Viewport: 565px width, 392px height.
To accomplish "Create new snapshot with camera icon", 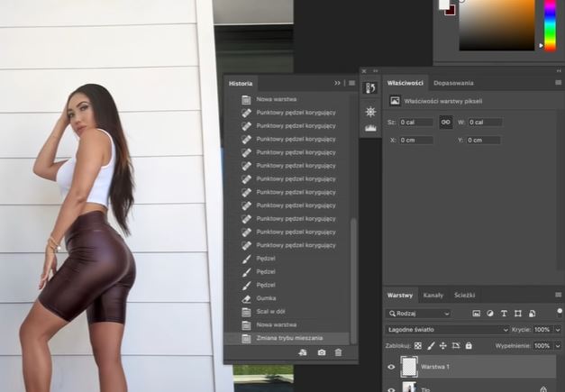I will pyautogui.click(x=322, y=352).
